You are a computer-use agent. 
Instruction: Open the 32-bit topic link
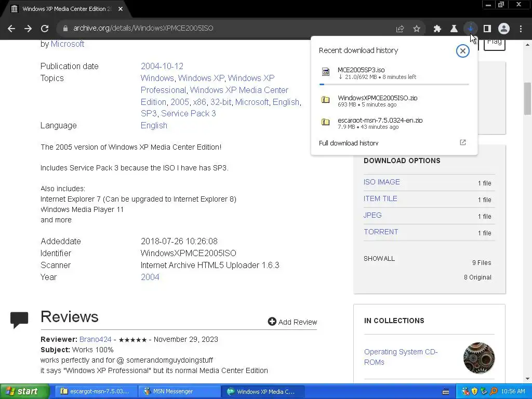coord(220,102)
